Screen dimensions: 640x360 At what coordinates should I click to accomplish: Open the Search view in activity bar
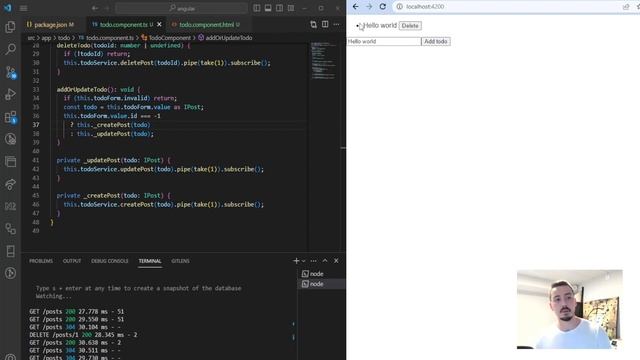pyautogui.click(x=11, y=49)
